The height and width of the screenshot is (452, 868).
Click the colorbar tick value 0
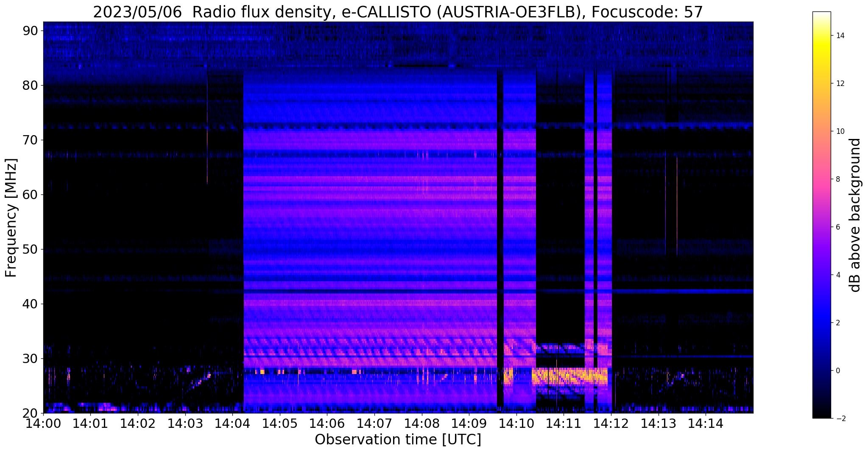(x=837, y=371)
